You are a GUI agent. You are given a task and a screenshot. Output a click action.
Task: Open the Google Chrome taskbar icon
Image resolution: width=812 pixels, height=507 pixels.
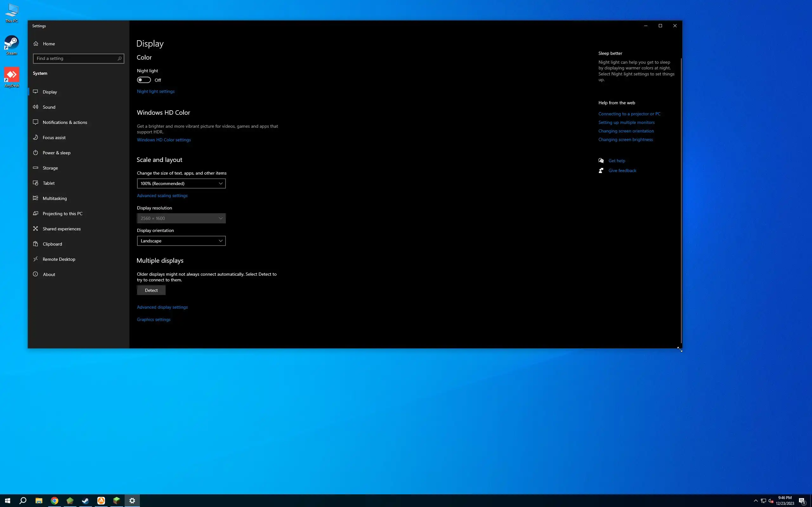click(54, 501)
